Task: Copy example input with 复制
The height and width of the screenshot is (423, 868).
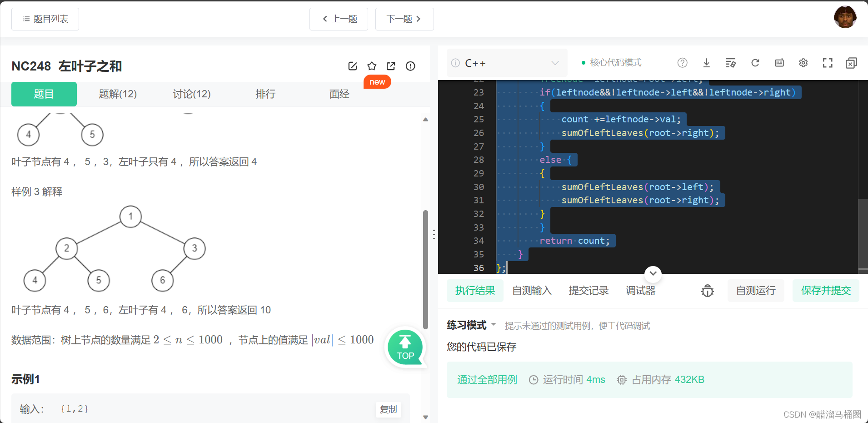Action: click(388, 409)
